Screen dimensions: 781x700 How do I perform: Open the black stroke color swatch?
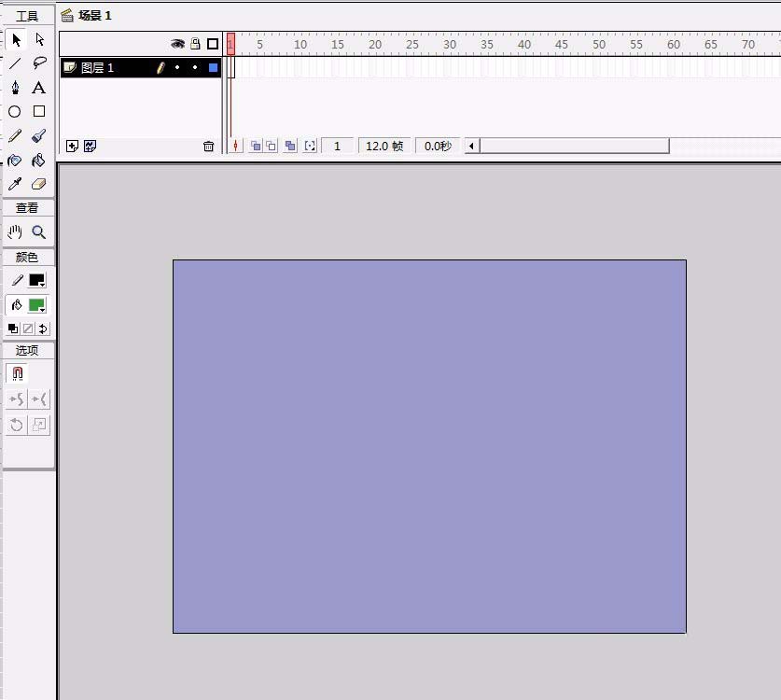[x=37, y=281]
